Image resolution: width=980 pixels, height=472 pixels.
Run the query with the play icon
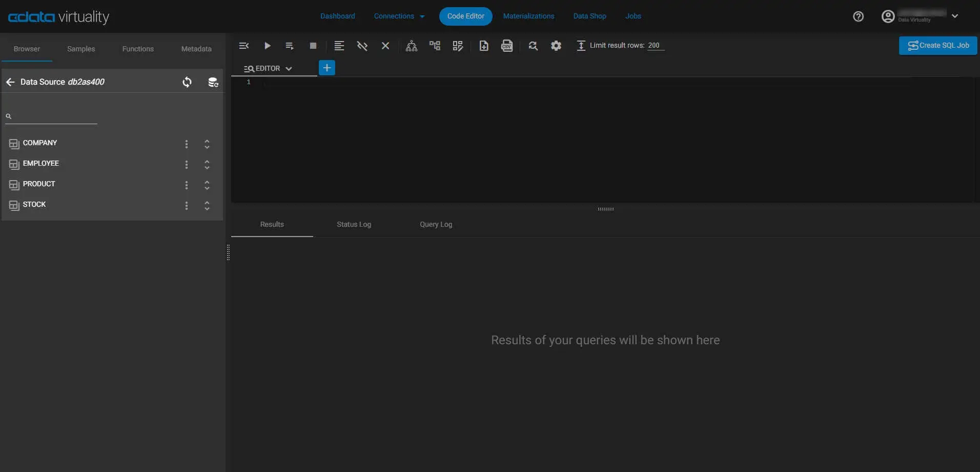point(267,46)
